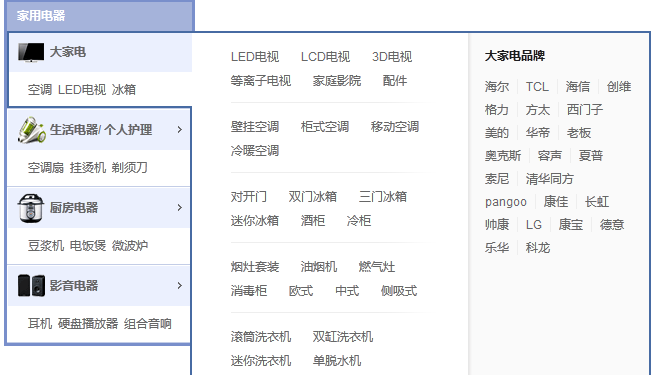Visit 耳机 link

point(40,324)
